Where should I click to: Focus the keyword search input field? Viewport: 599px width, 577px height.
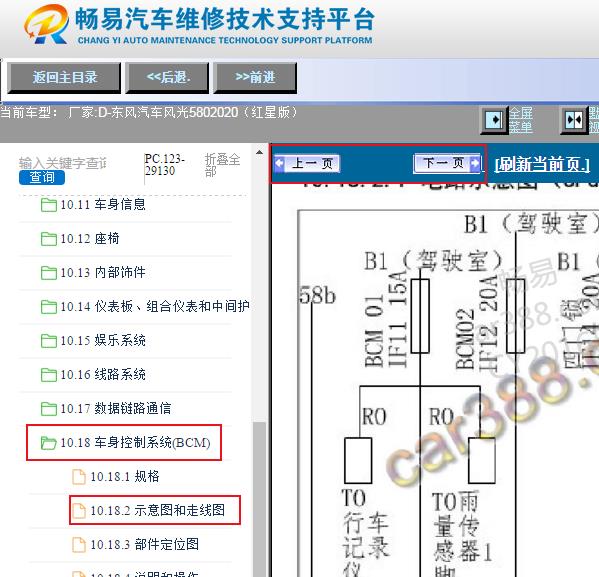[x=63, y=163]
